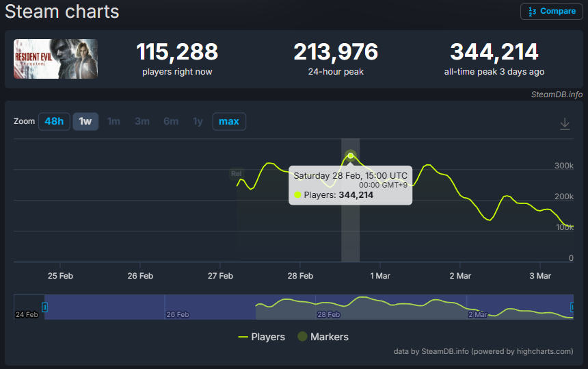Select the max zoom range
The width and height of the screenshot is (588, 369).
point(229,121)
